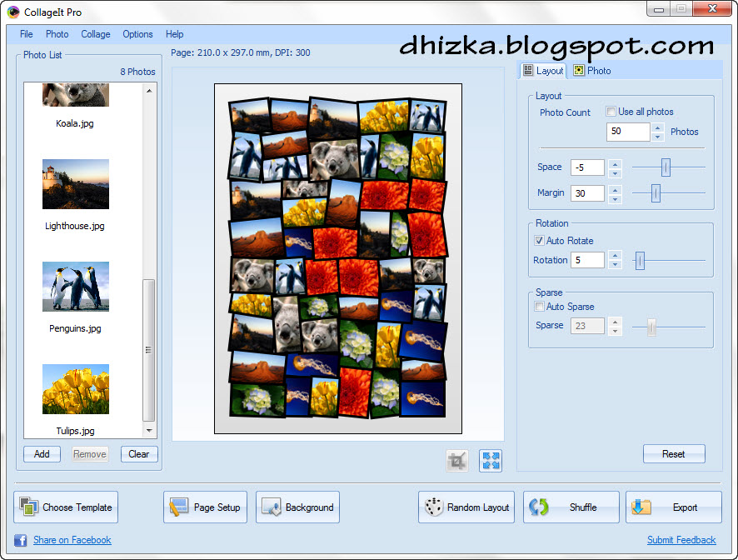Switch to the Photo tab
Screen dimensions: 738x560
click(592, 71)
